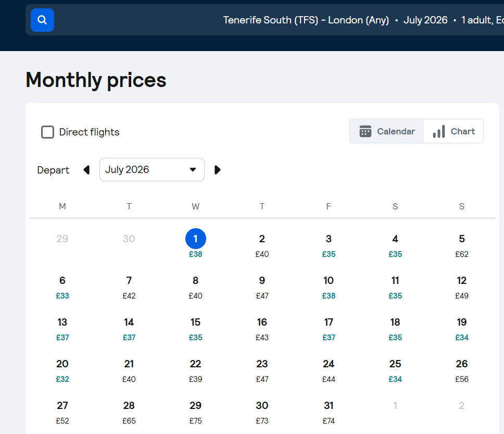Image resolution: width=504 pixels, height=434 pixels.
Task: Select July 5 priced at £62
Action: (x=462, y=245)
